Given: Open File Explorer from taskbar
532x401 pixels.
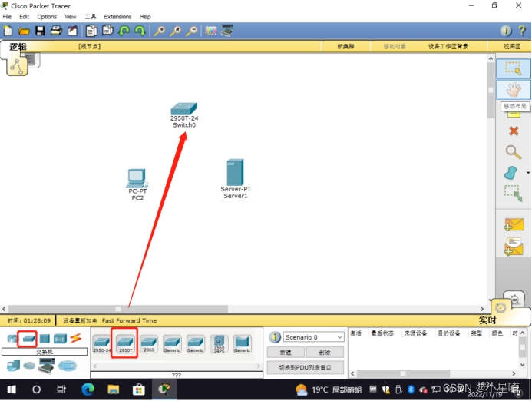Looking at the screenshot, I should pyautogui.click(x=113, y=389).
